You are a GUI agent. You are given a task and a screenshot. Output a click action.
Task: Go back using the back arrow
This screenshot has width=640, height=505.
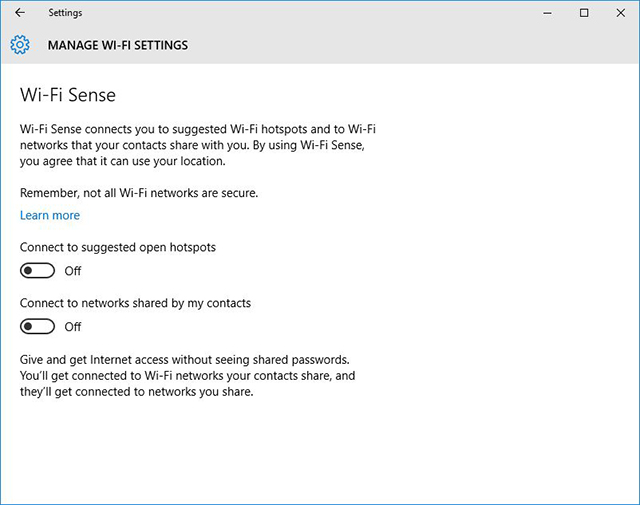tap(20, 13)
